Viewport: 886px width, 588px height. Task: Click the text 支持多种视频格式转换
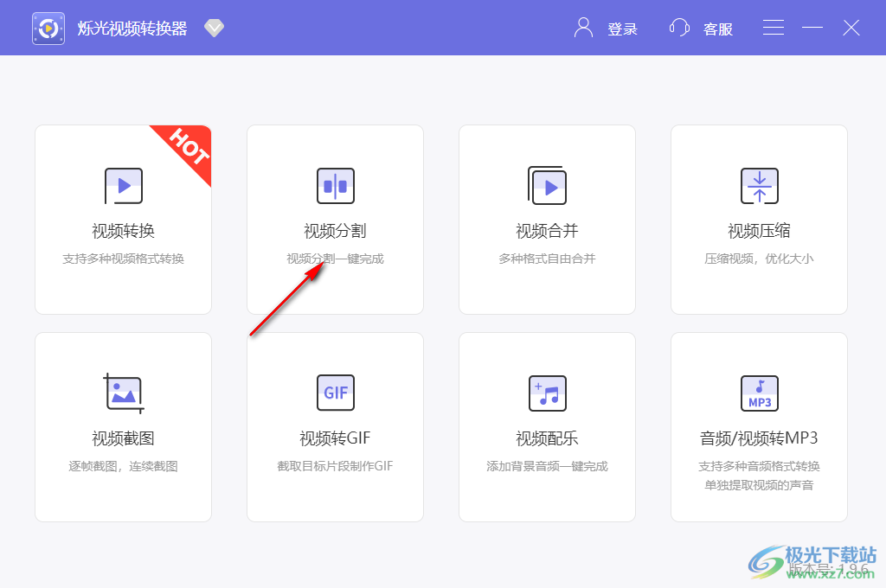coord(123,259)
